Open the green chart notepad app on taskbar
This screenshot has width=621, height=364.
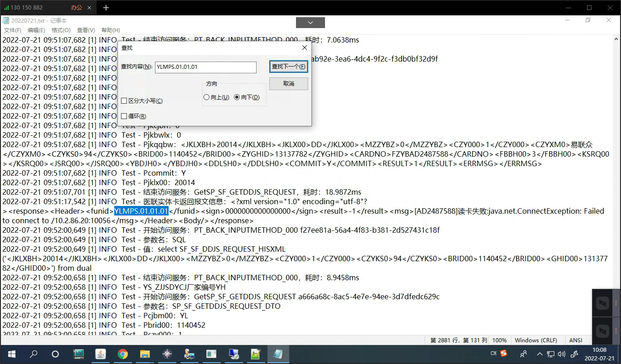(256, 354)
